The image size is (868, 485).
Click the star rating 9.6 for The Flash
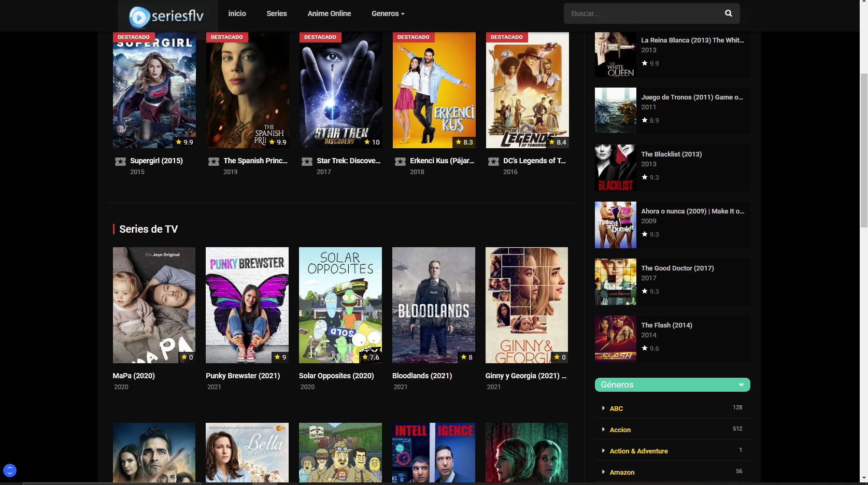tap(650, 348)
